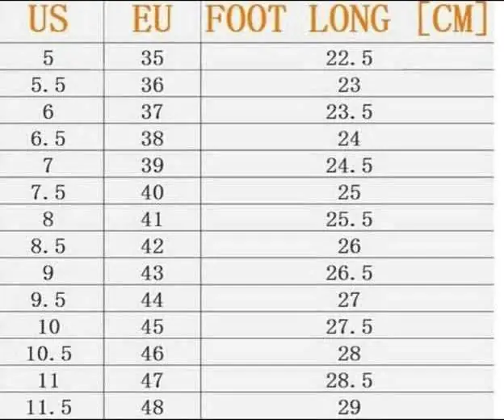Click the 26.5 cm foot length cell

click(x=349, y=273)
